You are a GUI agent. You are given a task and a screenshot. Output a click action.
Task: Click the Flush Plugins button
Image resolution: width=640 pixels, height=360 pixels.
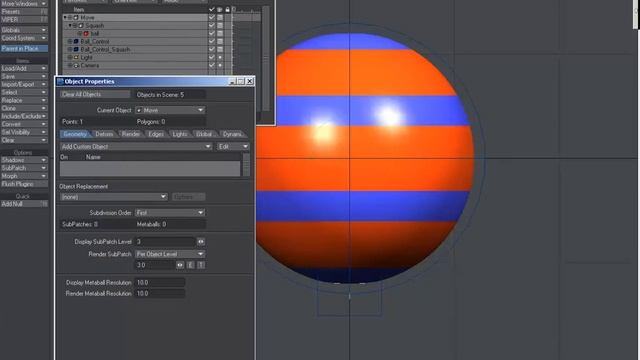(x=24, y=184)
